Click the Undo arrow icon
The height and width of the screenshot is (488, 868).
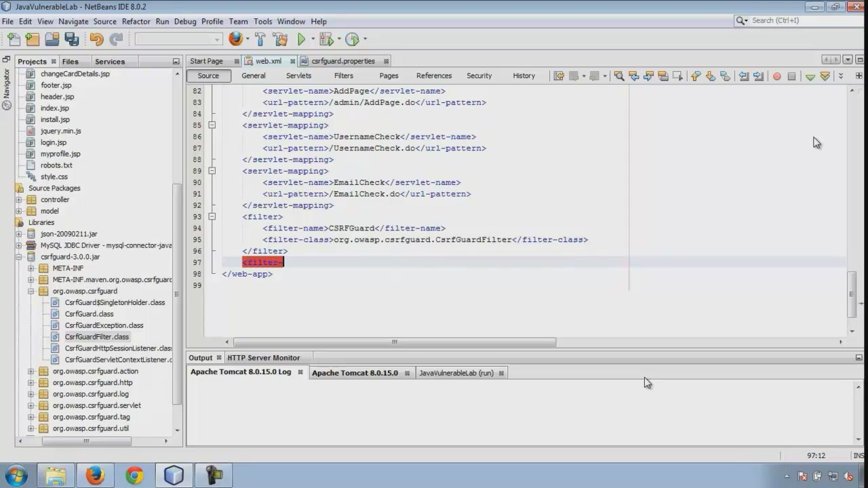96,39
